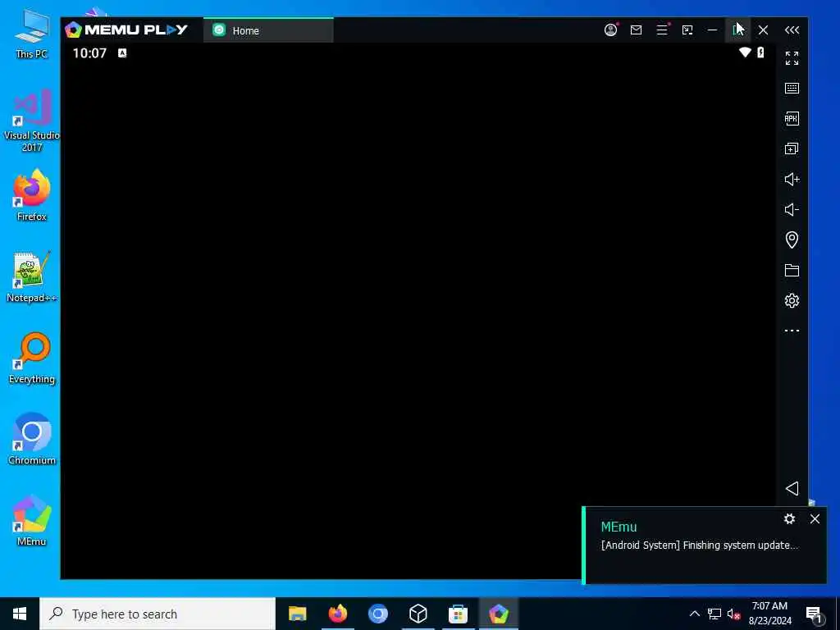Open the MEmu account profile icon
The width and height of the screenshot is (840, 630).
[x=610, y=30]
